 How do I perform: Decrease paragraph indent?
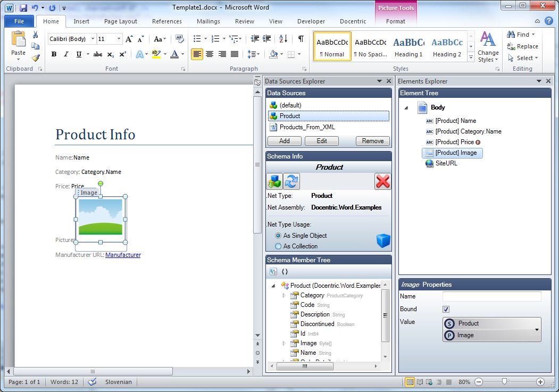(255, 39)
